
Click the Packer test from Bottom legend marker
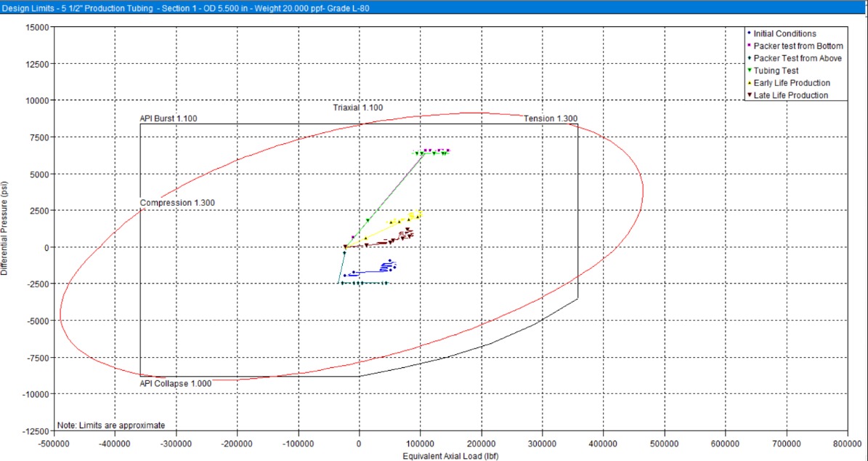point(748,45)
